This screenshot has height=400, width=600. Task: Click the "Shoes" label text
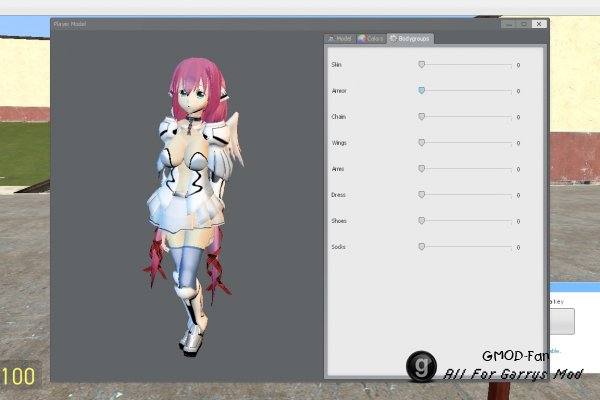339,221
